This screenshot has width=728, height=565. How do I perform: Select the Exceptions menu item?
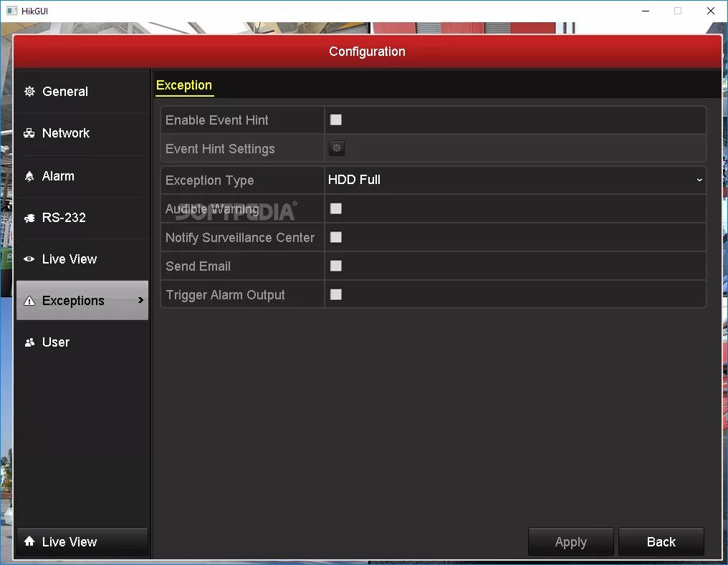click(82, 300)
